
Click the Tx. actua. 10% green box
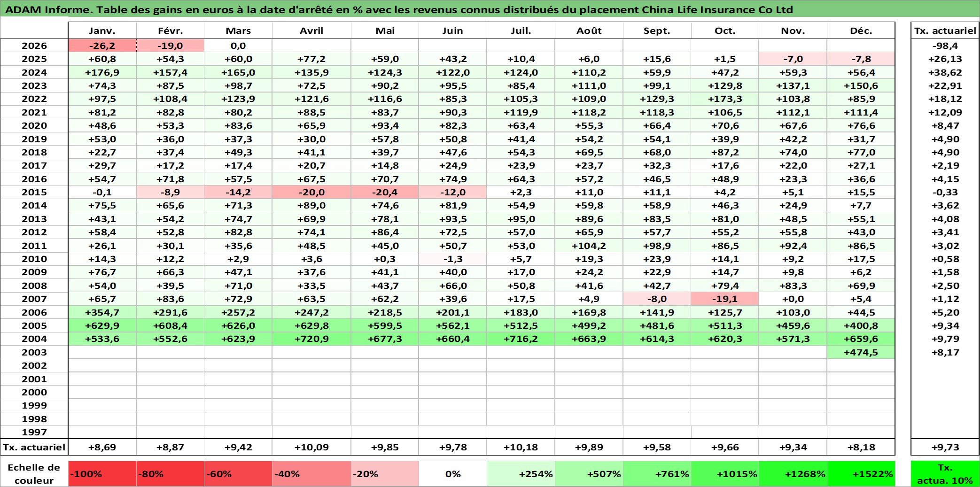click(x=945, y=473)
